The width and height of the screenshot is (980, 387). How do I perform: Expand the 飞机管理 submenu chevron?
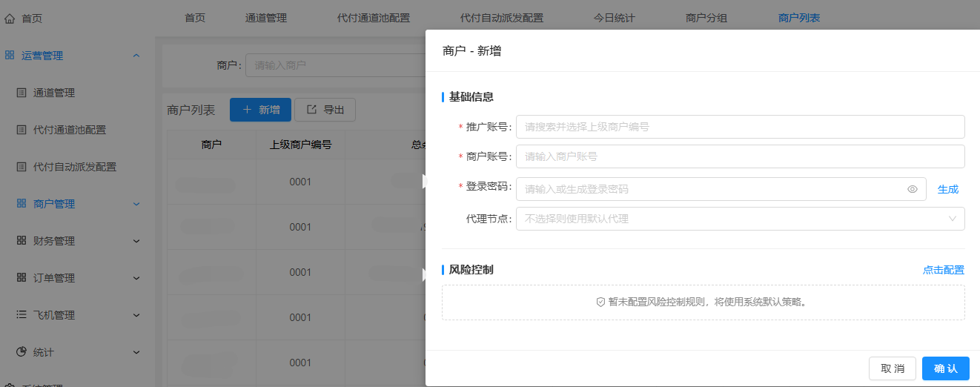pyautogui.click(x=136, y=315)
